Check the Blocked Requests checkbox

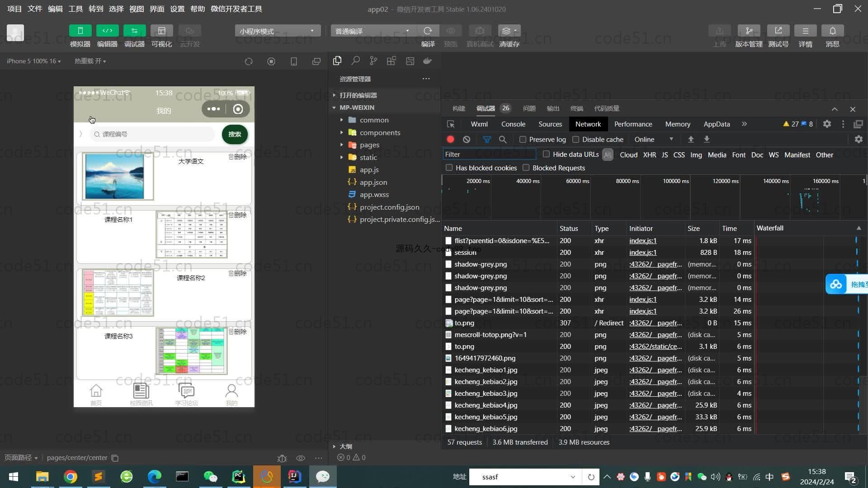coord(526,168)
